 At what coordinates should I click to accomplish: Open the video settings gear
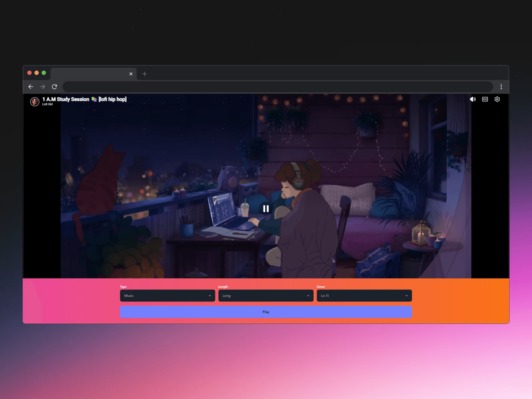click(x=497, y=99)
